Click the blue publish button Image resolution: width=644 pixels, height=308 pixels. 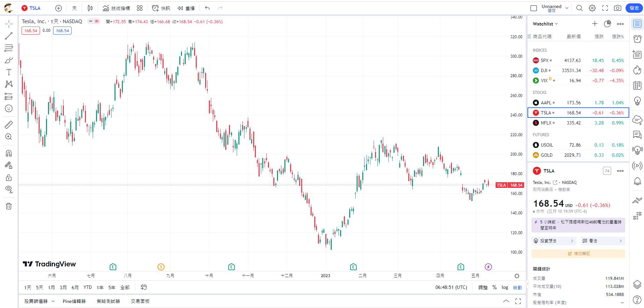point(634,8)
